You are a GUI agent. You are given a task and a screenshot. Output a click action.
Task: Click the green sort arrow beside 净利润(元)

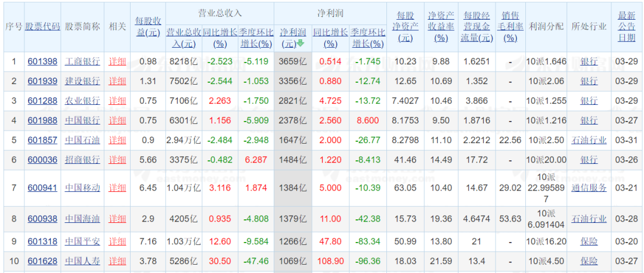301,44
